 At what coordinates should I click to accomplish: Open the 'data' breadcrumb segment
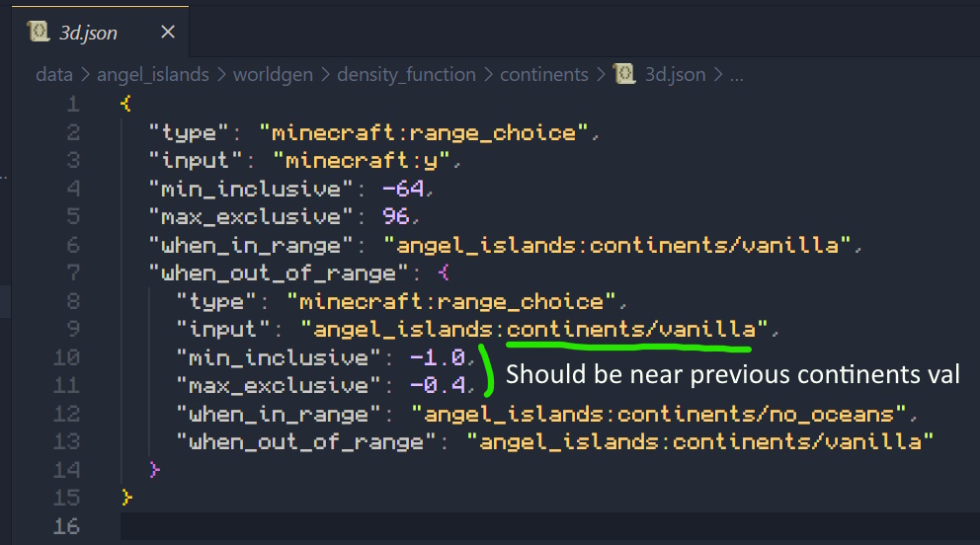pyautogui.click(x=54, y=74)
